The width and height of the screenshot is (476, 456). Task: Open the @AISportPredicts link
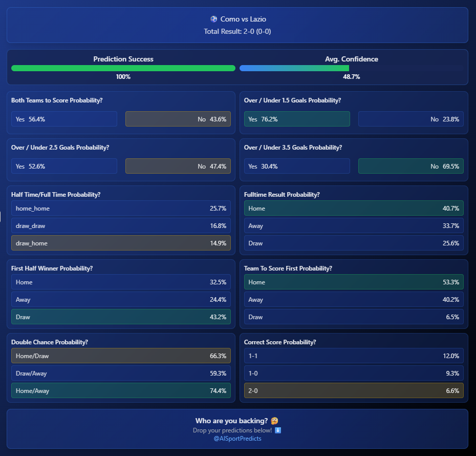pos(237,439)
